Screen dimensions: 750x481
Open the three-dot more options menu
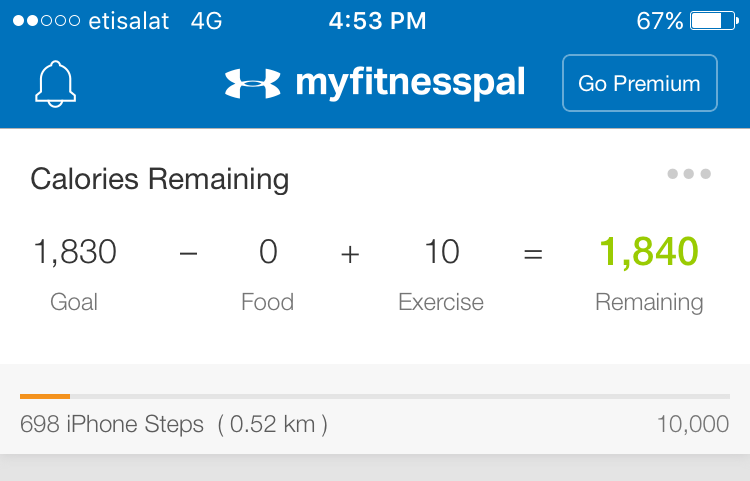coord(689,174)
